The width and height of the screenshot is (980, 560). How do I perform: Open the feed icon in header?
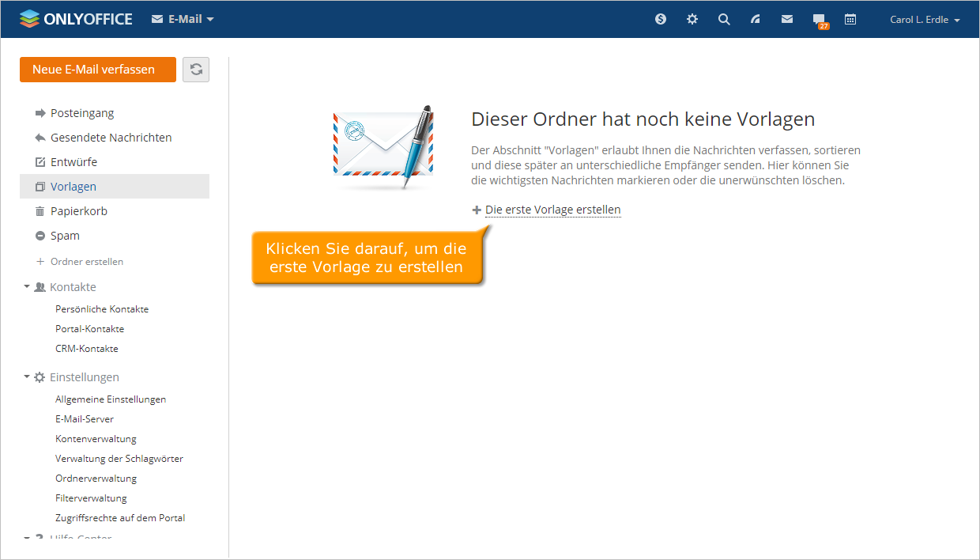(756, 19)
